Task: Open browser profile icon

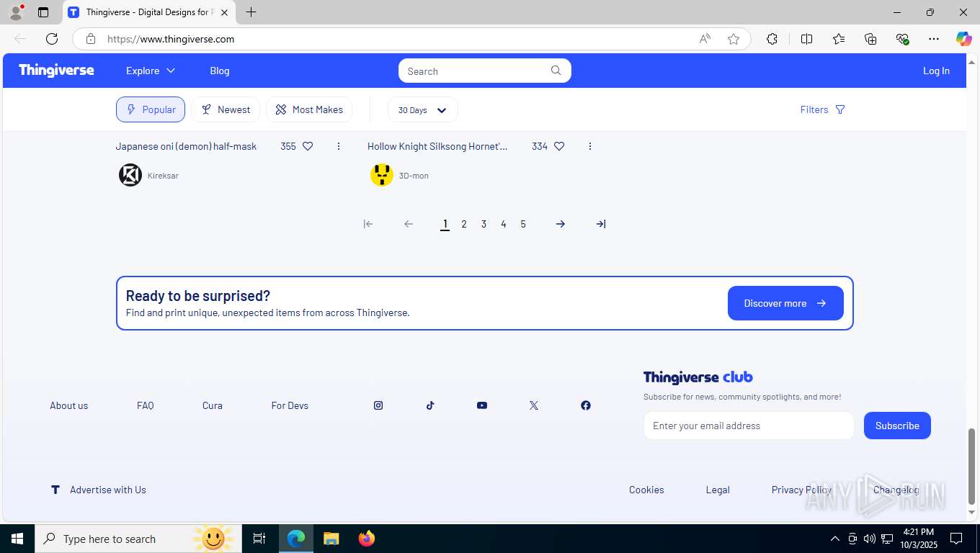Action: pyautogui.click(x=16, y=12)
